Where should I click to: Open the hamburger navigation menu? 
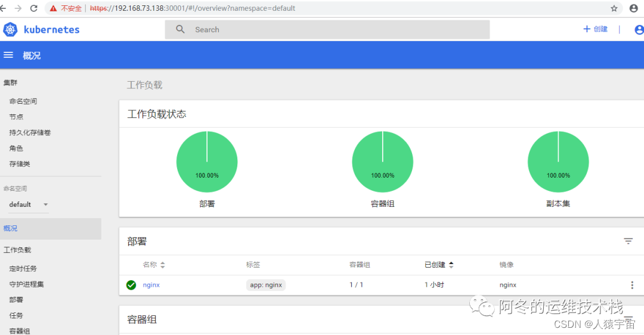coord(8,55)
